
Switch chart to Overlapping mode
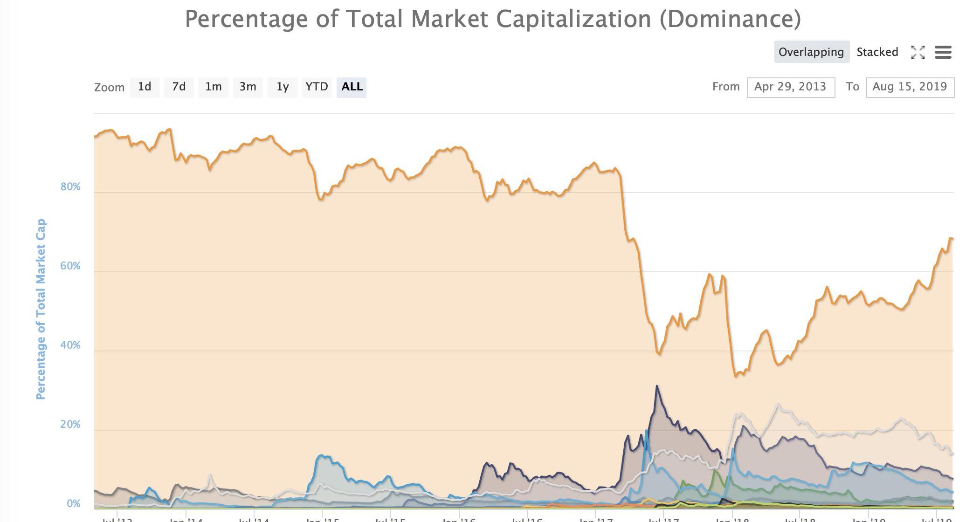click(x=811, y=52)
